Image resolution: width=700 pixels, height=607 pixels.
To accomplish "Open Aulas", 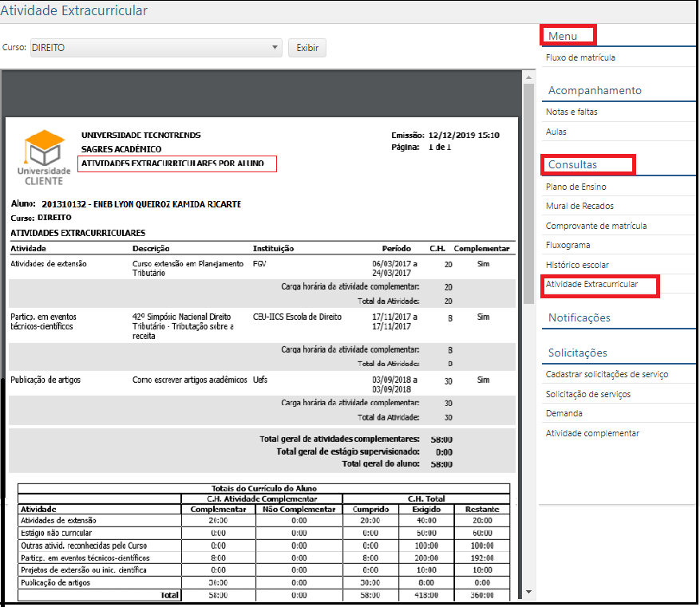I will pos(558,132).
